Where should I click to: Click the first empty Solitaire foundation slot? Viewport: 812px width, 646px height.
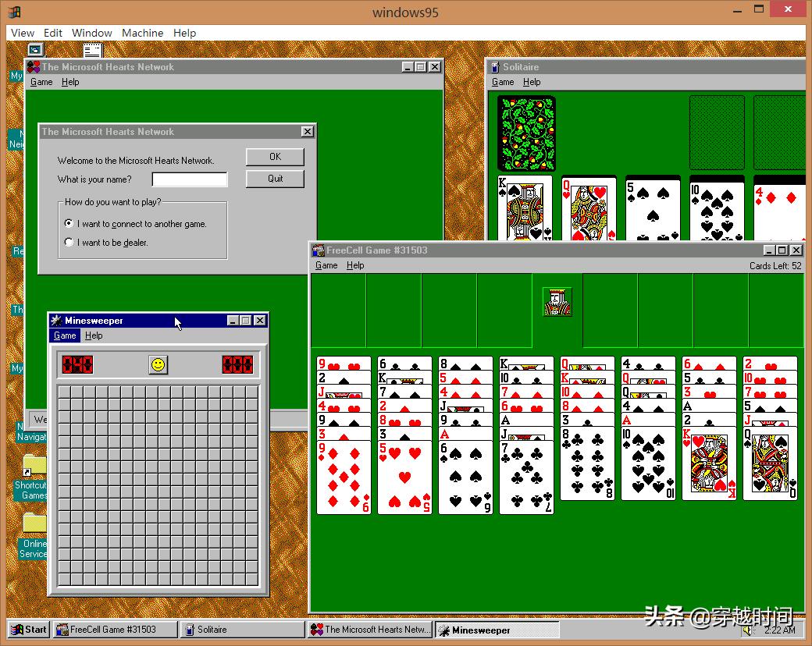(717, 133)
